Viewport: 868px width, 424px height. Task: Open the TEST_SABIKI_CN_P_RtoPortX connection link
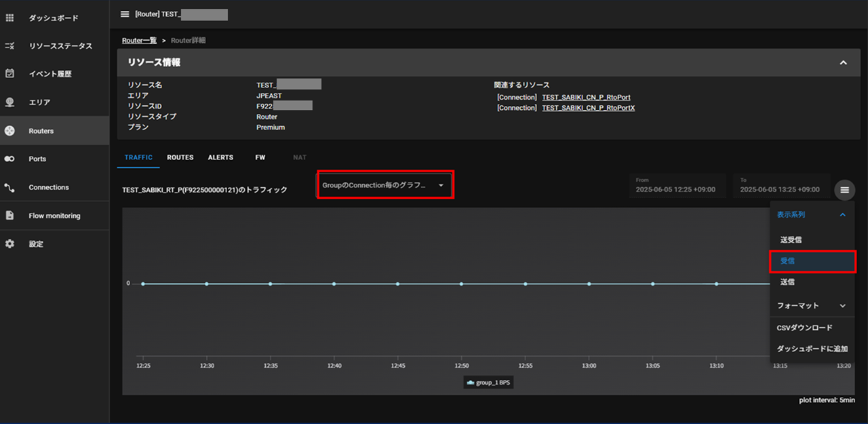click(x=588, y=108)
